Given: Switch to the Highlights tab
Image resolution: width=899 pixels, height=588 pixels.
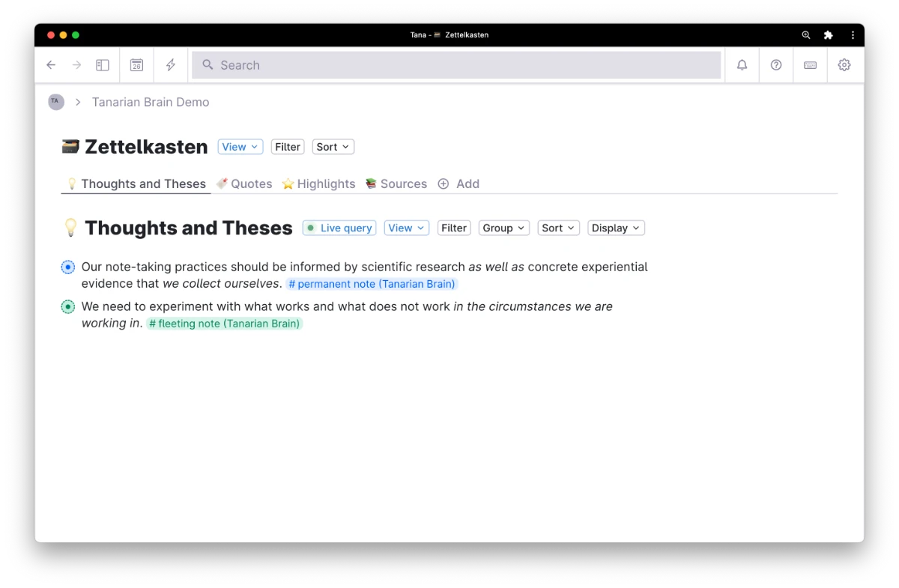Looking at the screenshot, I should pos(318,184).
